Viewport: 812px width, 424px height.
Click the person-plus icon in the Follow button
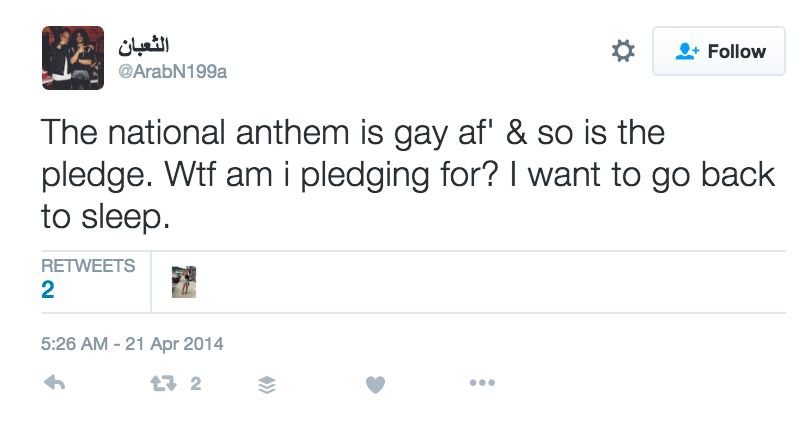(686, 51)
